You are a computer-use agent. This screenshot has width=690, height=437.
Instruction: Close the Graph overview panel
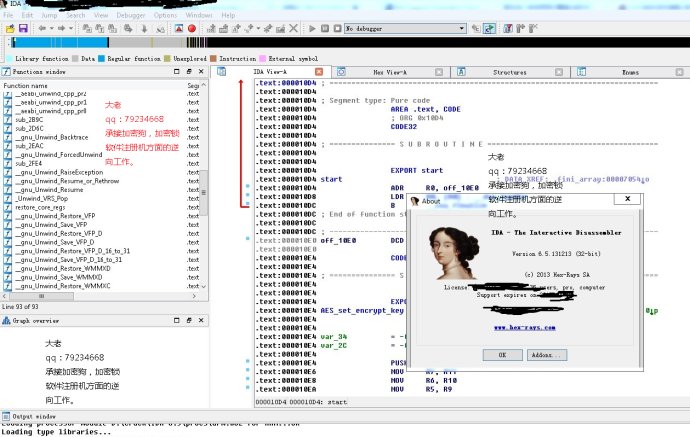(201, 320)
